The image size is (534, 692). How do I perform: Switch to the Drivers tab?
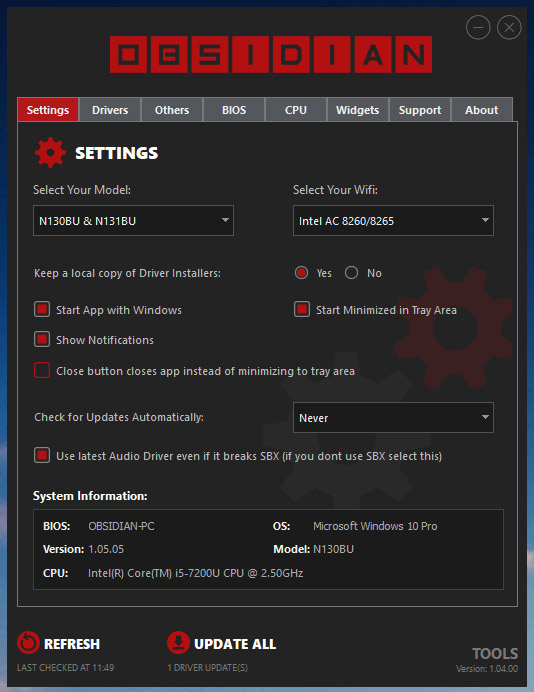pyautogui.click(x=110, y=110)
